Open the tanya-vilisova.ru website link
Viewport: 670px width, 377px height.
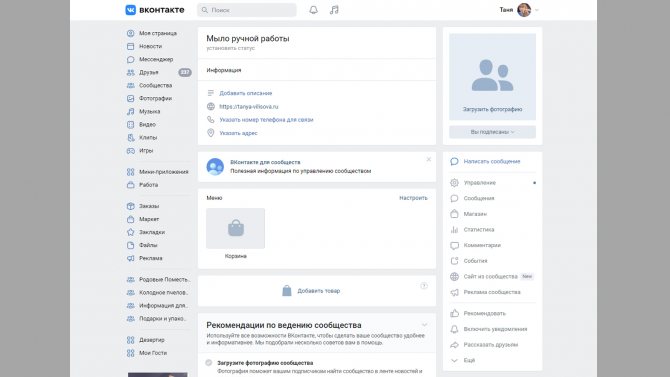249,106
